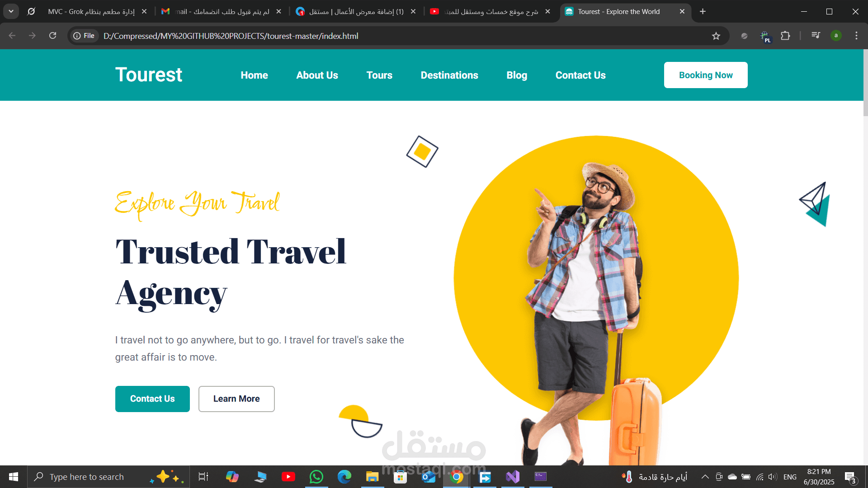868x488 pixels.
Task: Open File Explorer in the taskbar
Action: (372, 477)
